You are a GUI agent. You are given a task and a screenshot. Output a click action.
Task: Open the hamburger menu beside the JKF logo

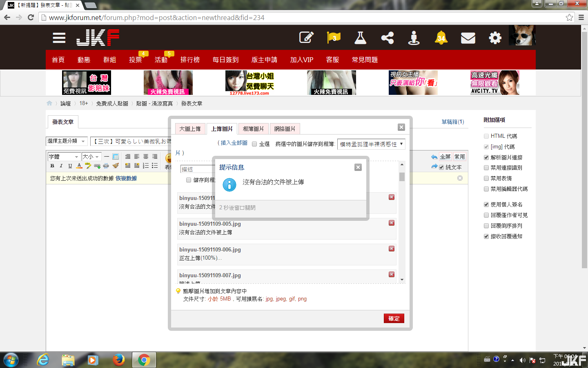(x=59, y=38)
